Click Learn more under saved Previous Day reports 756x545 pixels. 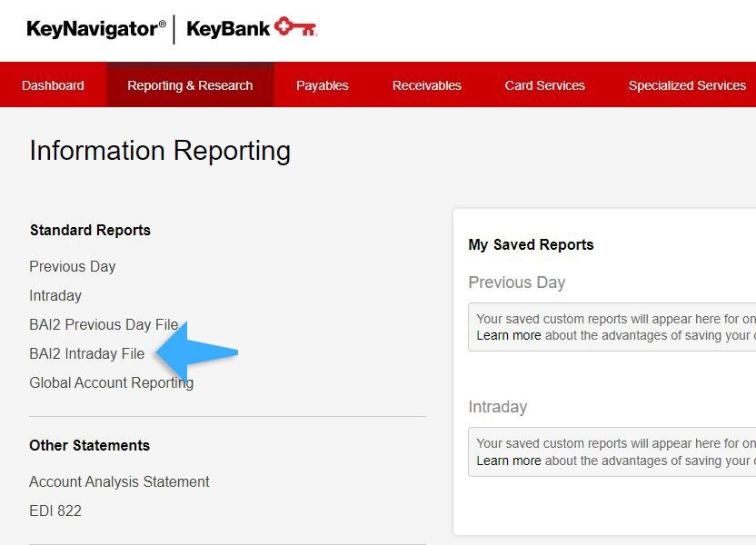[x=508, y=335]
